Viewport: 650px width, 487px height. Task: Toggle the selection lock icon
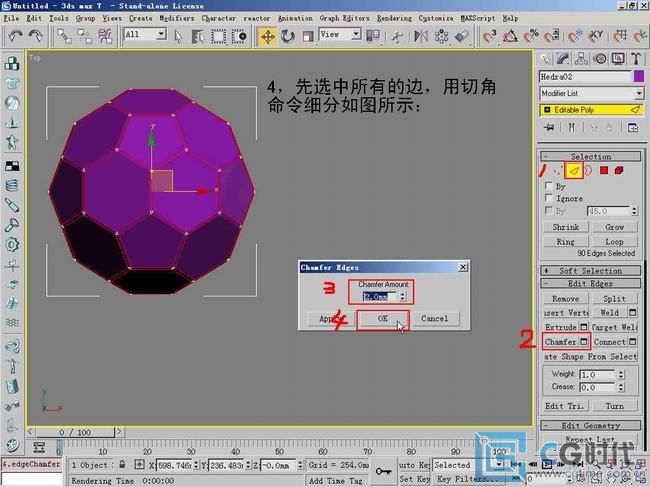point(122,465)
